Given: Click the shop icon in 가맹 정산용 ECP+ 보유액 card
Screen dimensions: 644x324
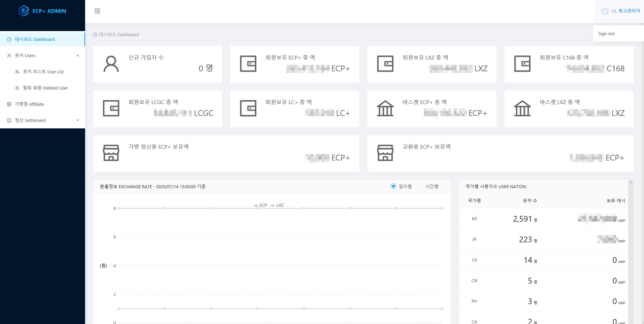Looking at the screenshot, I should tap(111, 153).
